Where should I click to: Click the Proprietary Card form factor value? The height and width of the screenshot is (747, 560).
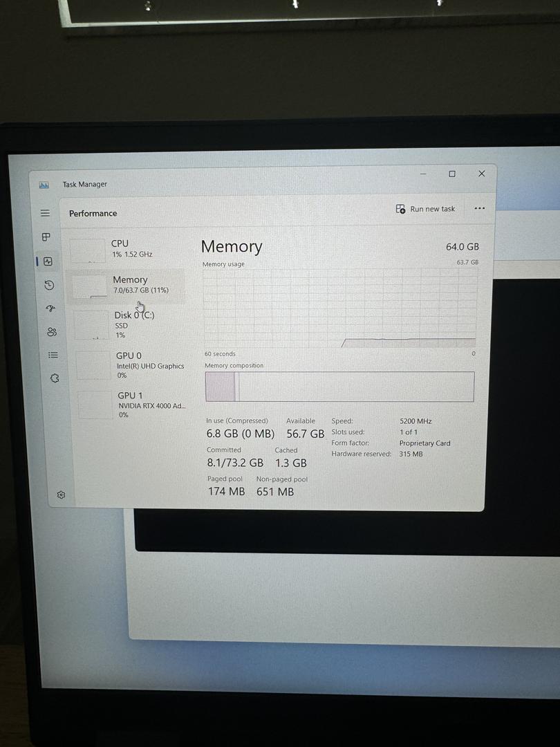point(424,443)
